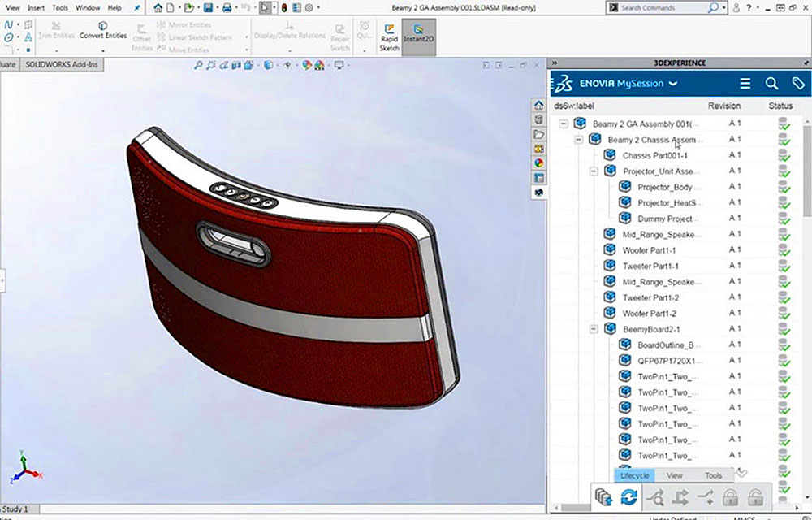The width and height of the screenshot is (812, 520).
Task: Click the blue Refresh icon in the Lifecycle bar
Action: coord(628,497)
